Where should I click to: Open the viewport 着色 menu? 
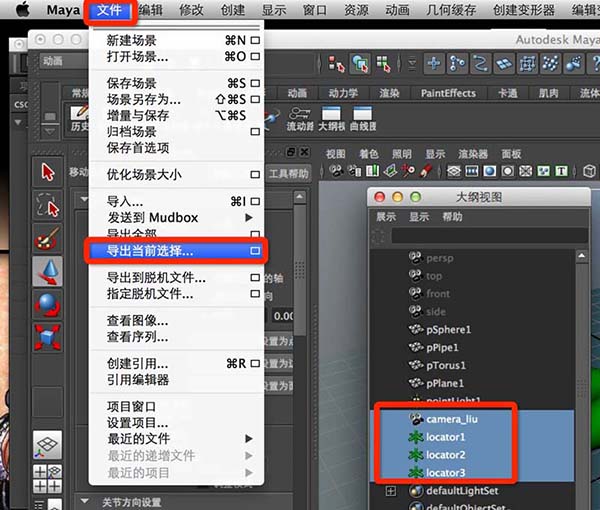click(x=368, y=154)
